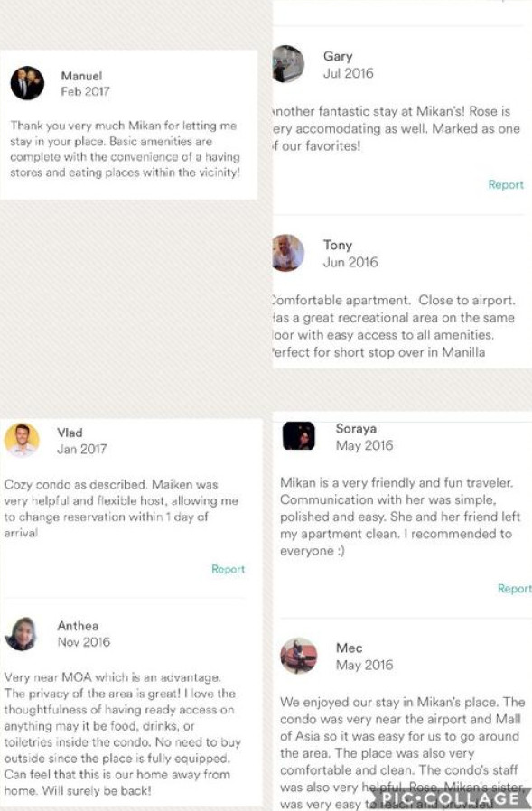Select reviewer name Mec

point(350,648)
